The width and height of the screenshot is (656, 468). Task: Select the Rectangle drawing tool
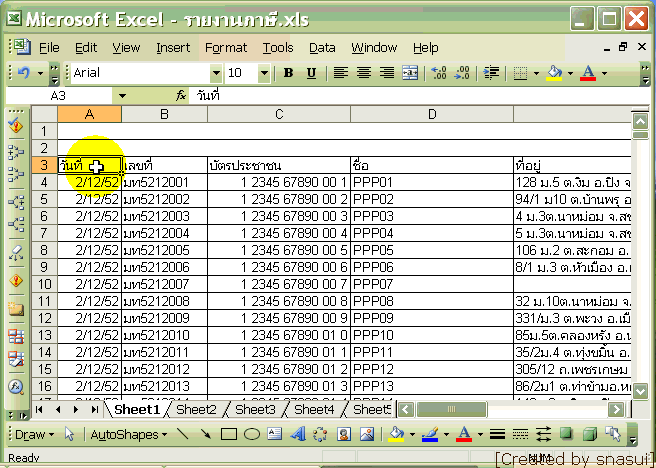(228, 434)
